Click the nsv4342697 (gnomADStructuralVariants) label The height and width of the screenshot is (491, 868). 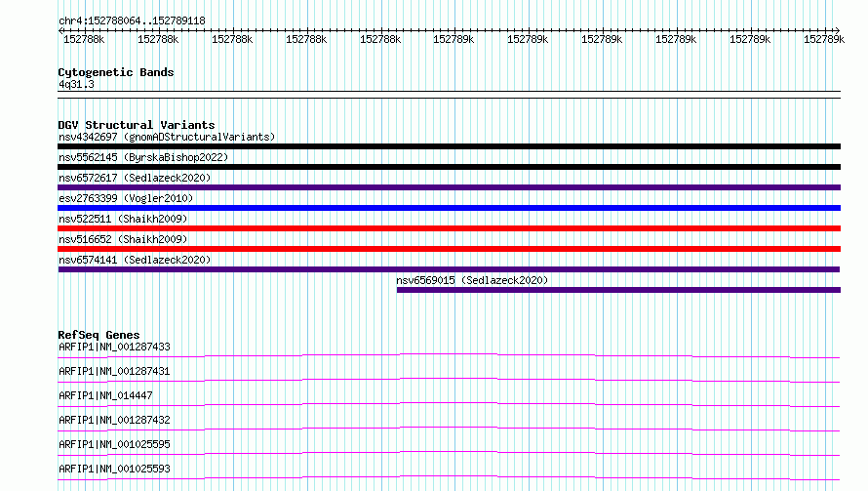point(167,137)
